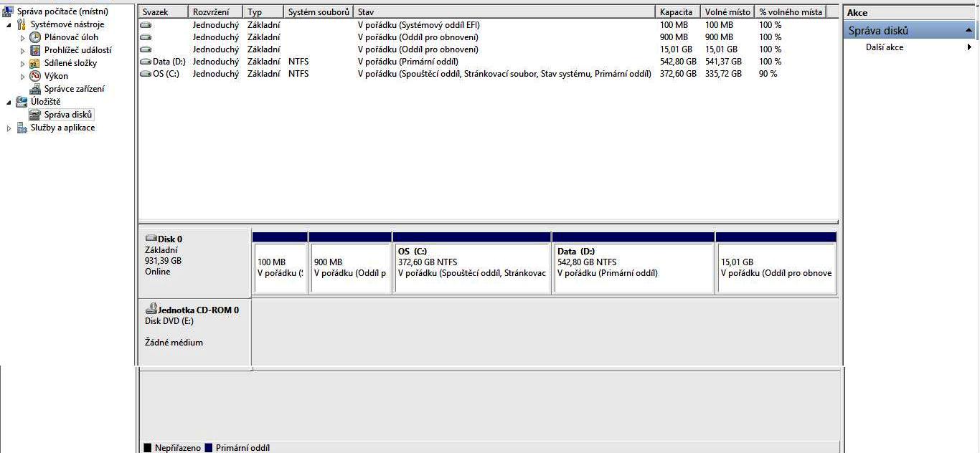Viewport: 980px width, 453px height.
Task: Click the Disk DVD (E:) label
Action: [169, 321]
